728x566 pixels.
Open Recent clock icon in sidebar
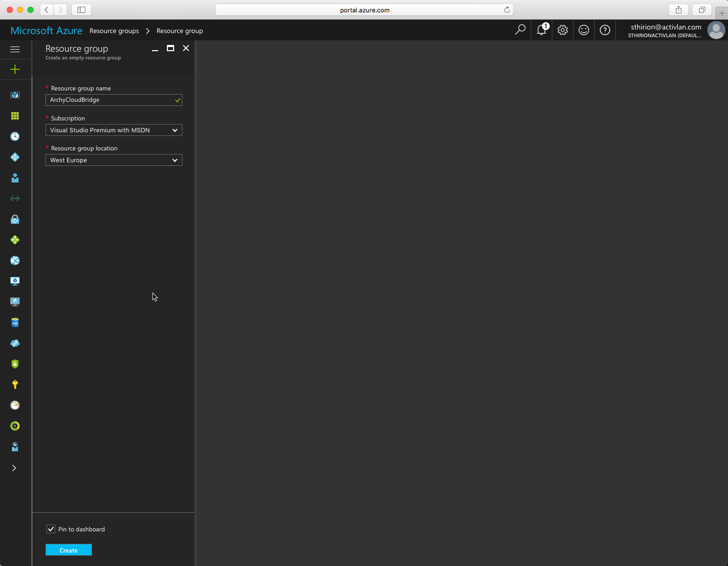tap(15, 136)
